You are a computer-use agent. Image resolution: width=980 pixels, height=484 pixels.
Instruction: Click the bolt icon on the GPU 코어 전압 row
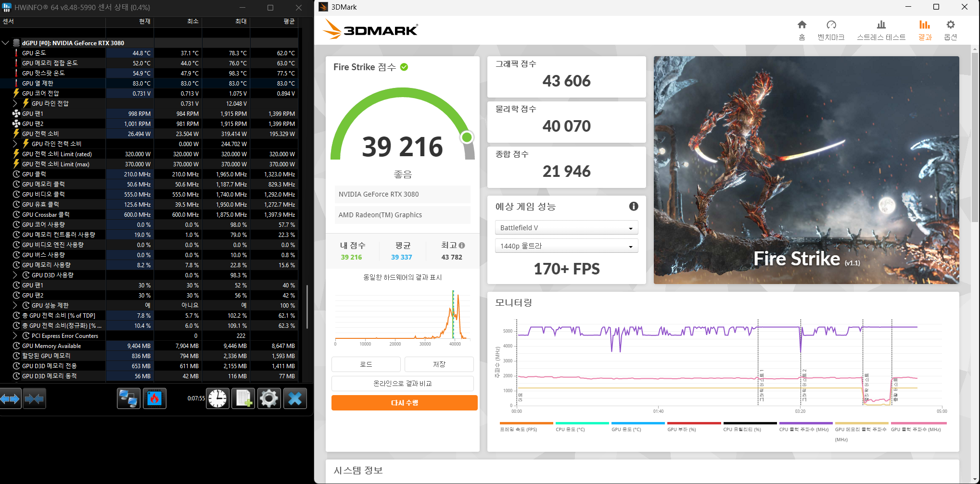(x=16, y=93)
